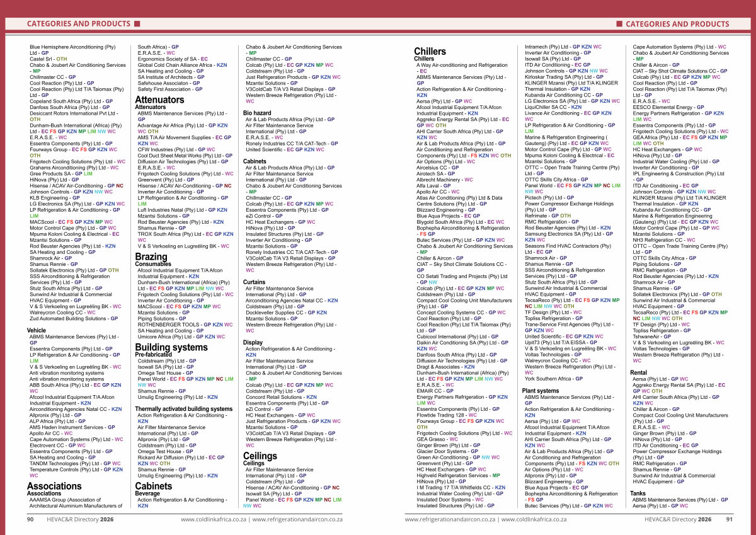The height and width of the screenshot is (535, 756).
Task: Open the ROTHENBERGER TOOLS listing
Action: pyautogui.click(x=168, y=324)
